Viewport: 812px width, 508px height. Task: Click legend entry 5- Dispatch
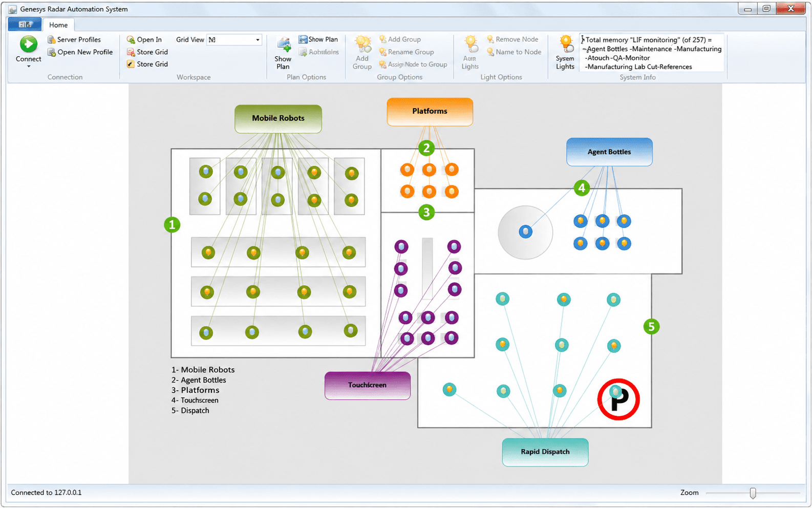pos(190,411)
